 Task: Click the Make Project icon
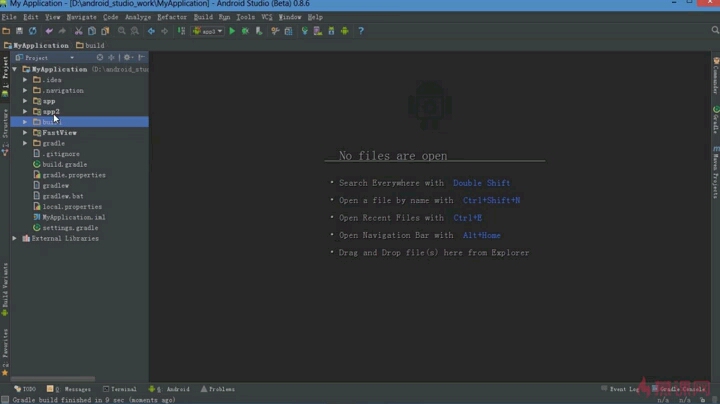coord(181,31)
